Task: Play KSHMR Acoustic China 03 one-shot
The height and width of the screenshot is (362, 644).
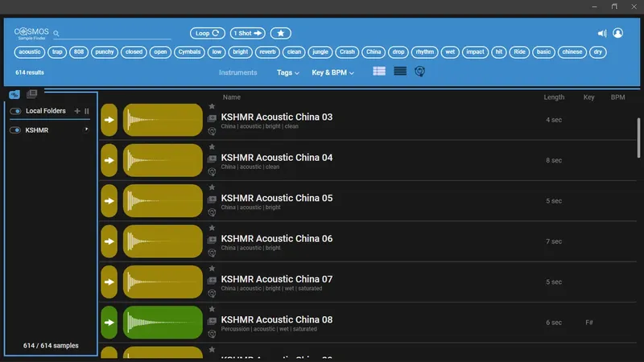Action: click(109, 120)
